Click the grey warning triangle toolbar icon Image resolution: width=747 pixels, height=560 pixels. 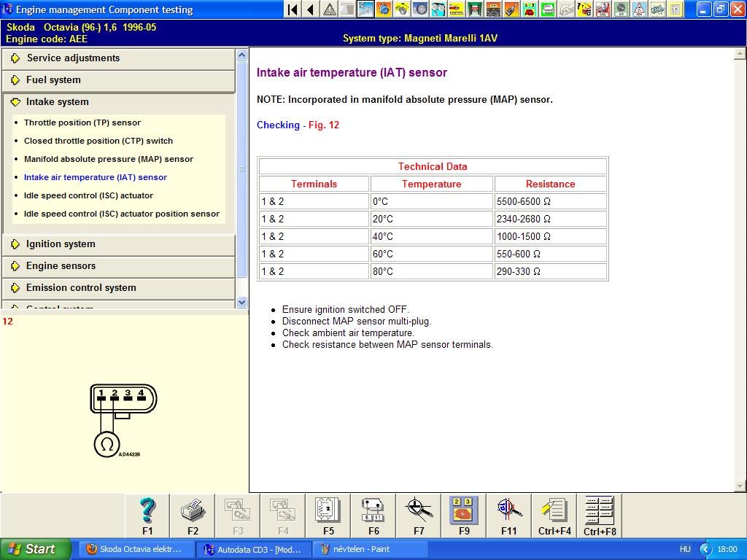point(329,9)
